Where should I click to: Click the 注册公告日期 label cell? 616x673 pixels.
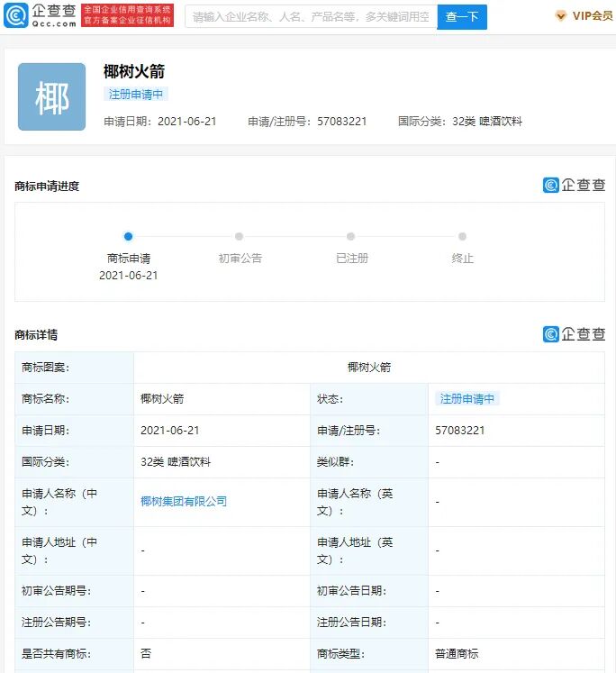coord(369,623)
